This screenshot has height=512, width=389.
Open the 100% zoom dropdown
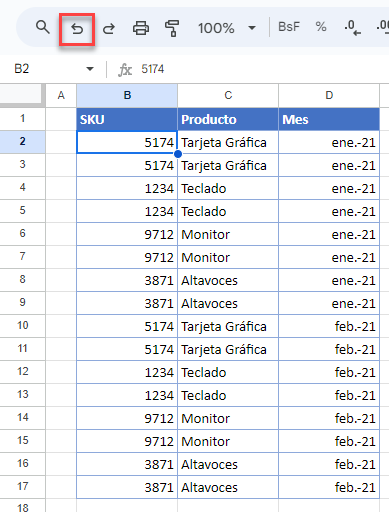click(227, 28)
